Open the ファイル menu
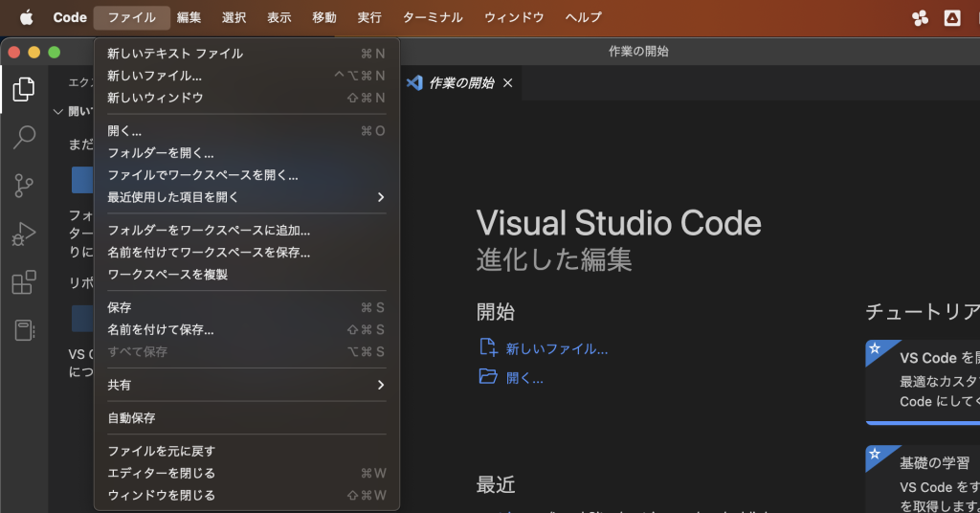Screen dimensions: 980x513 click(x=132, y=17)
